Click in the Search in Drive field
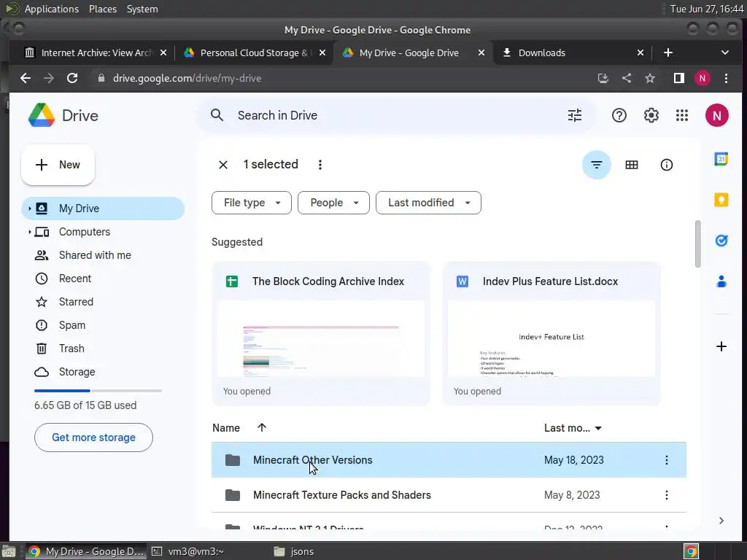The image size is (747, 560). tap(395, 115)
